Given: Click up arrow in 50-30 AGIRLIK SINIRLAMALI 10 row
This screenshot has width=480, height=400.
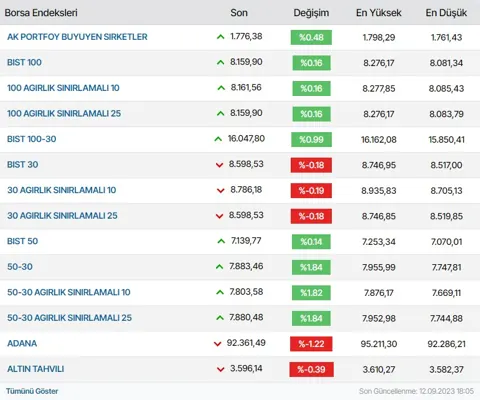Looking at the screenshot, I should 220,292.
